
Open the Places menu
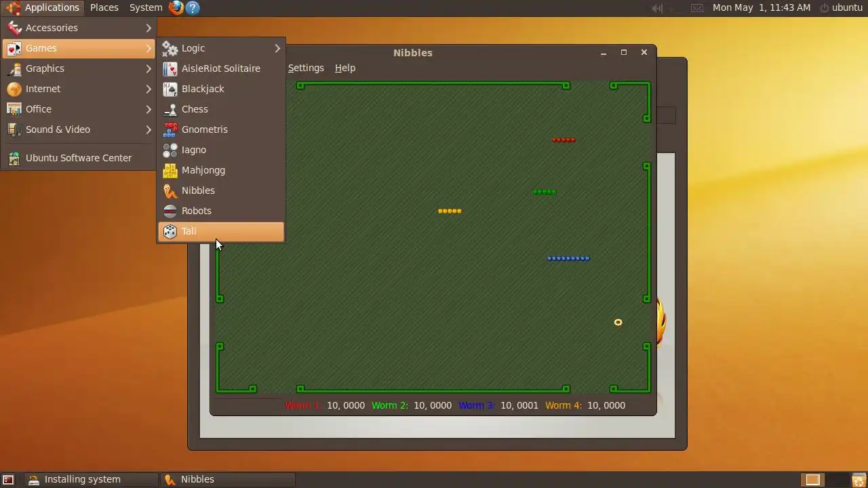(104, 7)
